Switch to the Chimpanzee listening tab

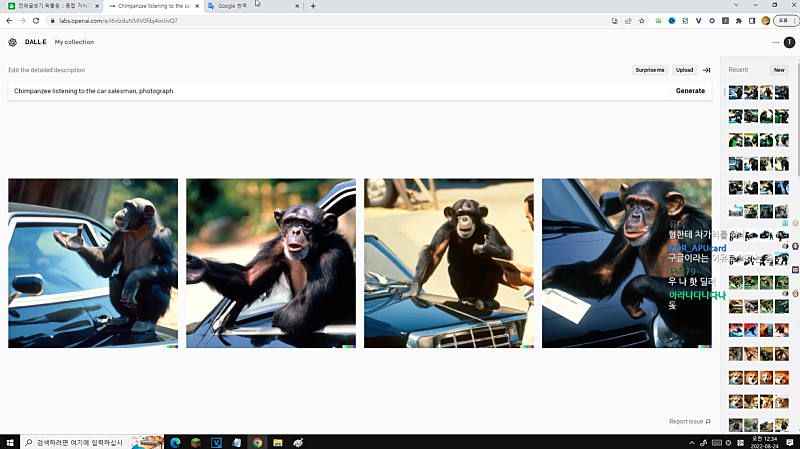tap(153, 6)
